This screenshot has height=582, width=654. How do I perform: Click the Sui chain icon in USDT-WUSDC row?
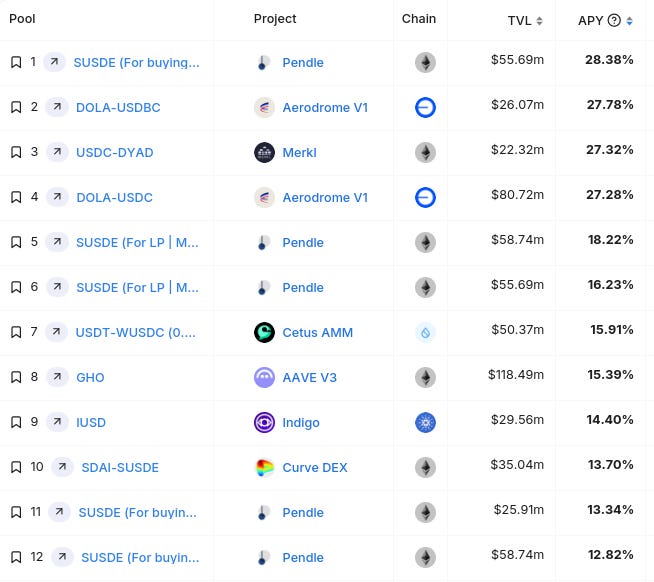point(425,333)
